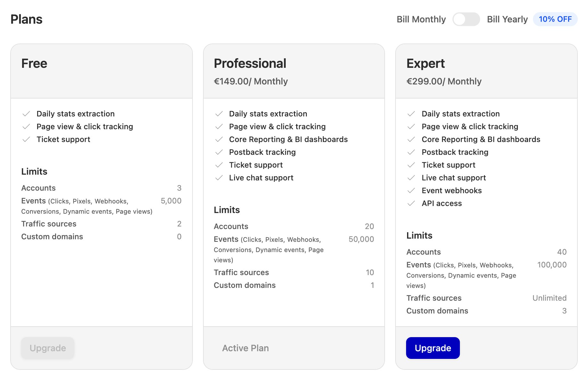The width and height of the screenshot is (588, 380).
Task: Click checkmark beside Live chat support in Professional
Action: [x=219, y=178]
